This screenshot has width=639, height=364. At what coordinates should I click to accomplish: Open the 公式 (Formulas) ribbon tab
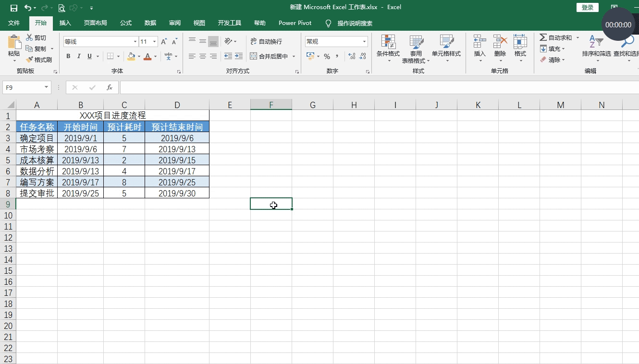click(x=126, y=23)
